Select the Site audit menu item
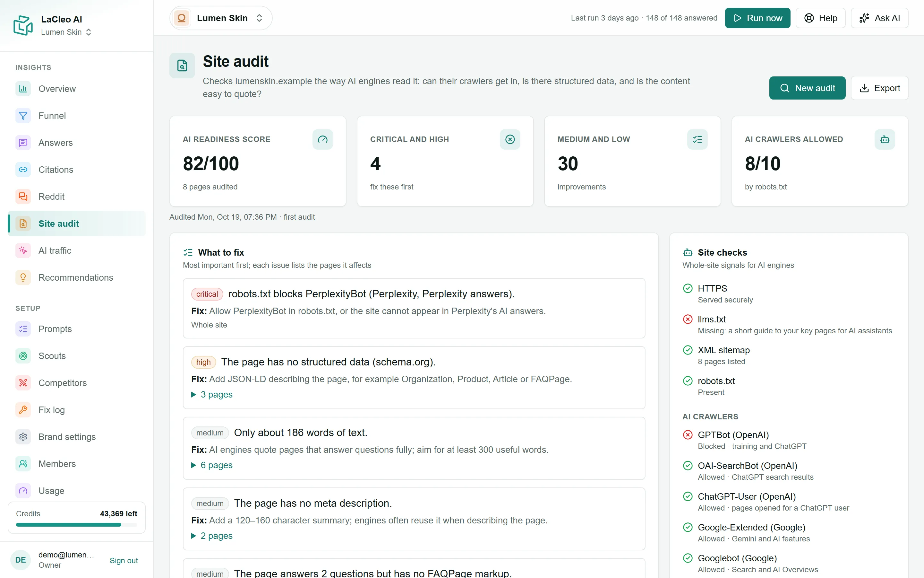Image resolution: width=924 pixels, height=578 pixels. (x=77, y=223)
